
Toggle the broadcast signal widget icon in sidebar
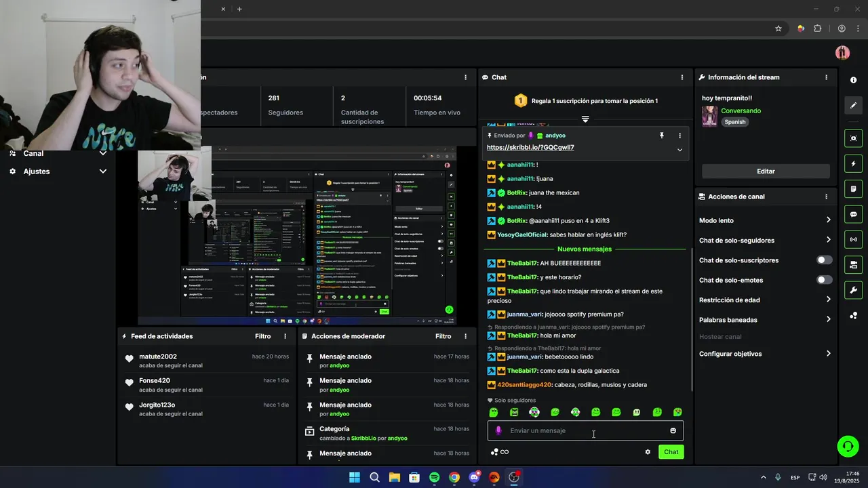[853, 239]
